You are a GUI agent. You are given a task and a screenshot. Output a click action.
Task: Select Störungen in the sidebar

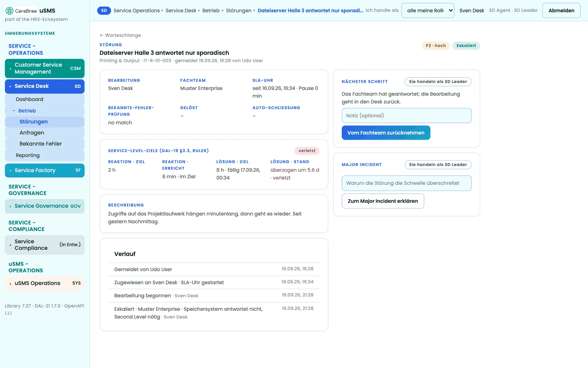pos(45,122)
